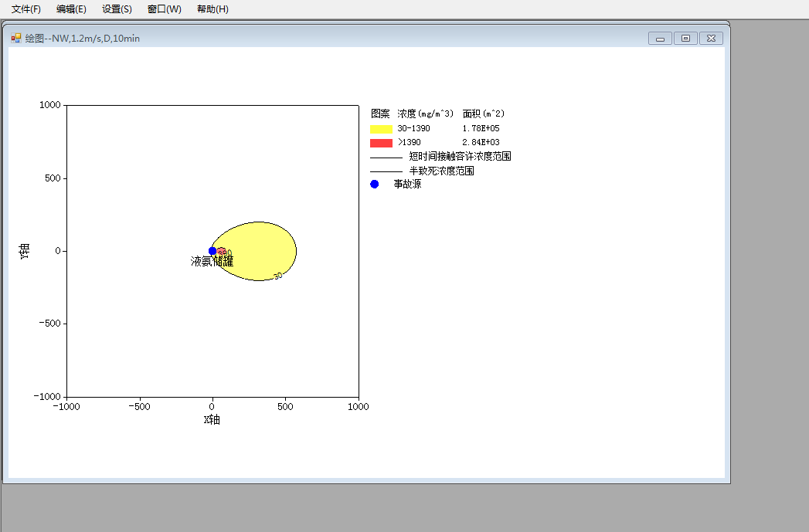Click the Y轴 axis label

24,251
